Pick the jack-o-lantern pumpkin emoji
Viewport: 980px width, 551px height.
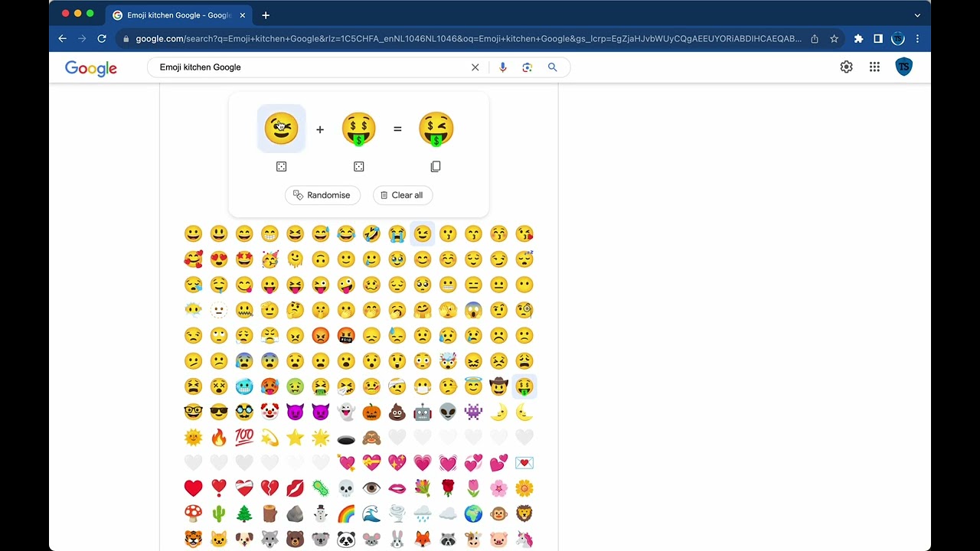(371, 412)
